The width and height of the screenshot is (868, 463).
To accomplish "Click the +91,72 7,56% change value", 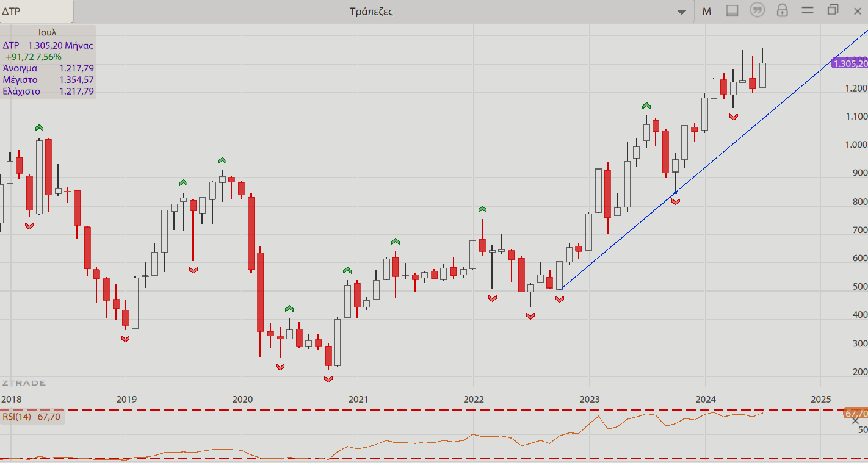I will [x=34, y=57].
